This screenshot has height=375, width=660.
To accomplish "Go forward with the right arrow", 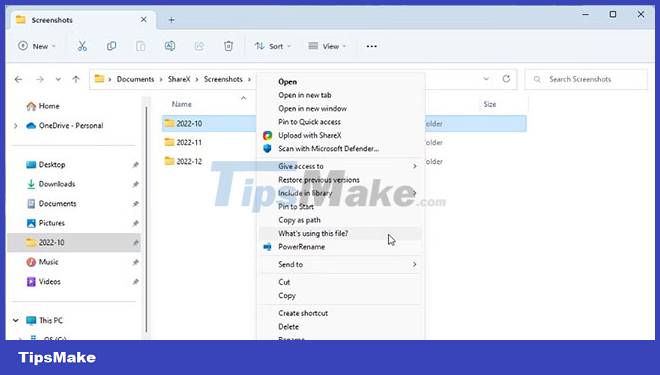I will (40, 79).
